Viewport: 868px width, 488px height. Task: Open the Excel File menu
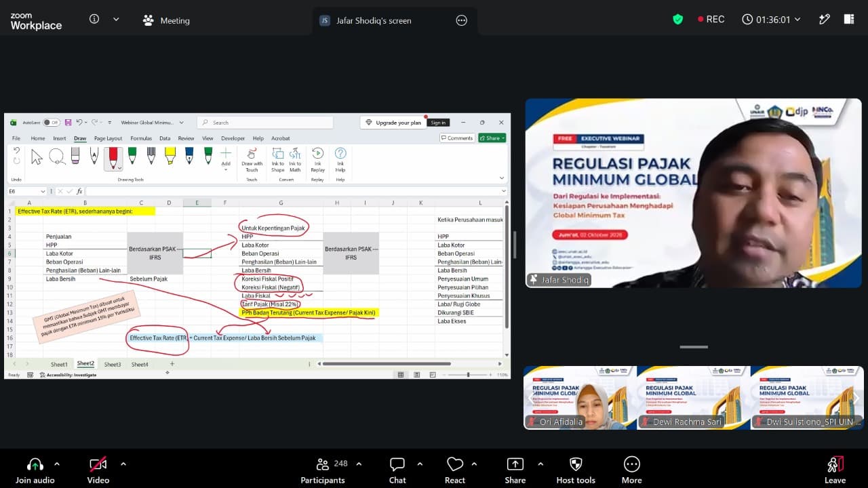point(16,138)
